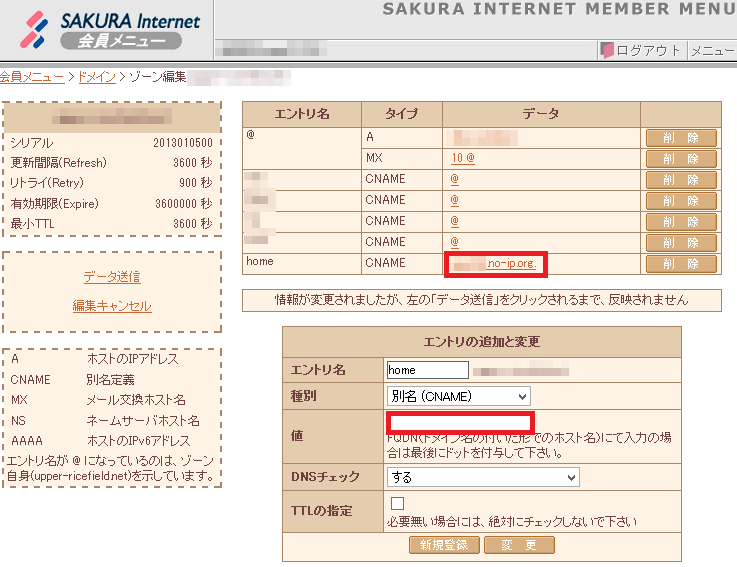
Task: Click the 値 value input field
Action: click(x=461, y=422)
